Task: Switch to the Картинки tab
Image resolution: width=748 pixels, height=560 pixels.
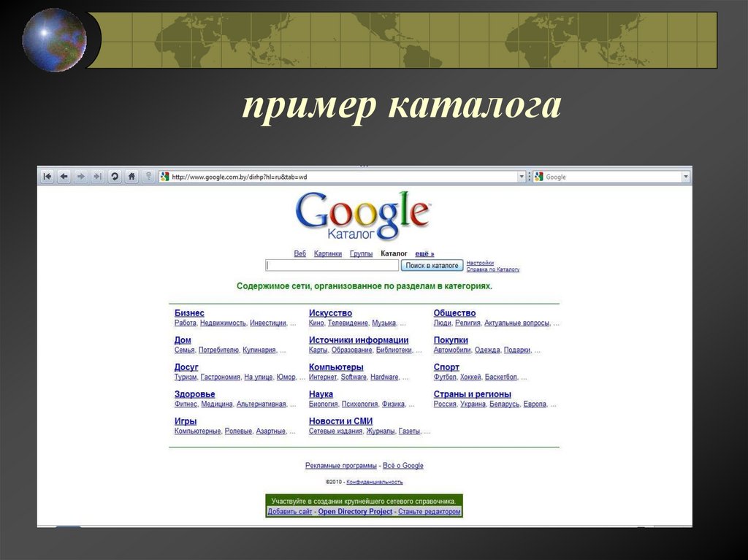Action: click(x=329, y=253)
